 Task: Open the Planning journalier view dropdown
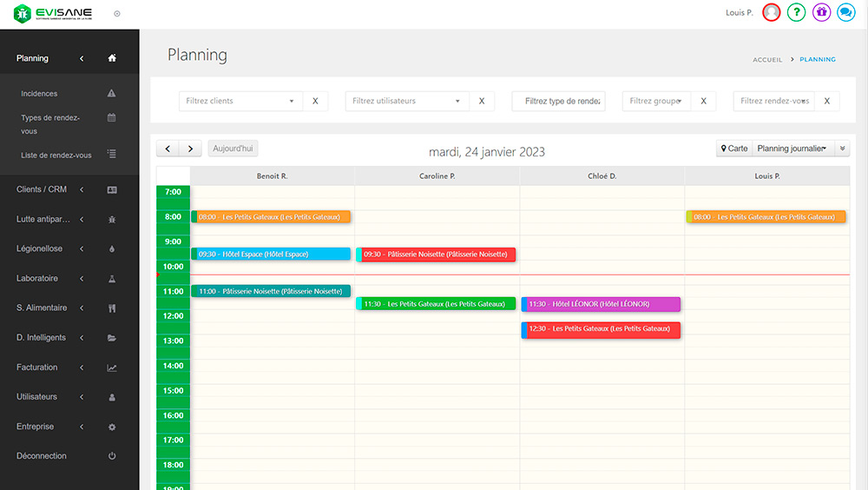(791, 149)
